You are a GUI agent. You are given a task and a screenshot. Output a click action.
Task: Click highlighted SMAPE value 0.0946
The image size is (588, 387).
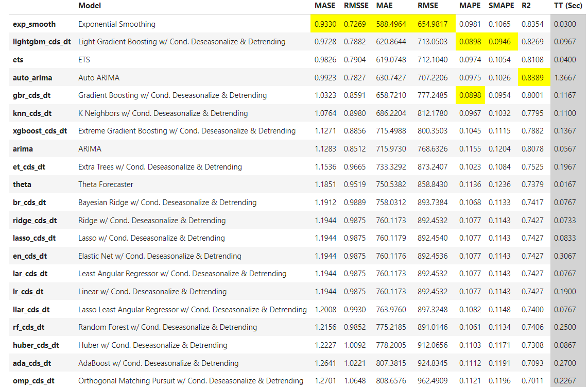(x=499, y=42)
